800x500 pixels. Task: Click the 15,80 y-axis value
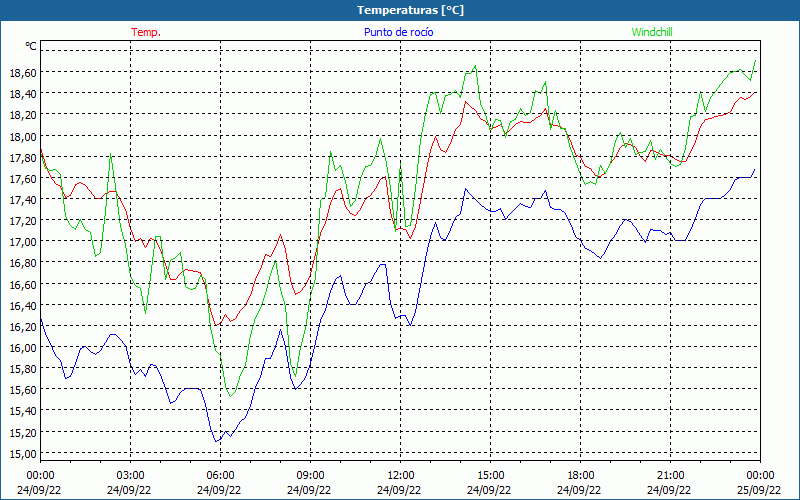click(x=23, y=369)
